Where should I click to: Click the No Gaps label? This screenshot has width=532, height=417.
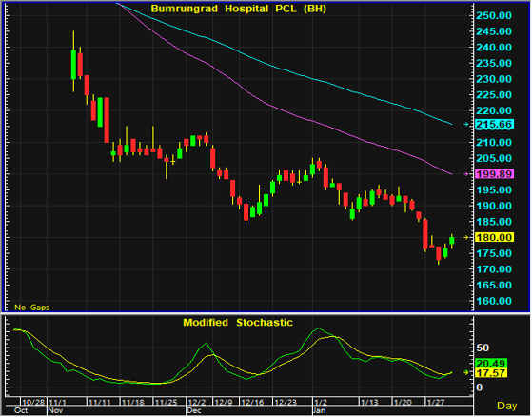32,308
